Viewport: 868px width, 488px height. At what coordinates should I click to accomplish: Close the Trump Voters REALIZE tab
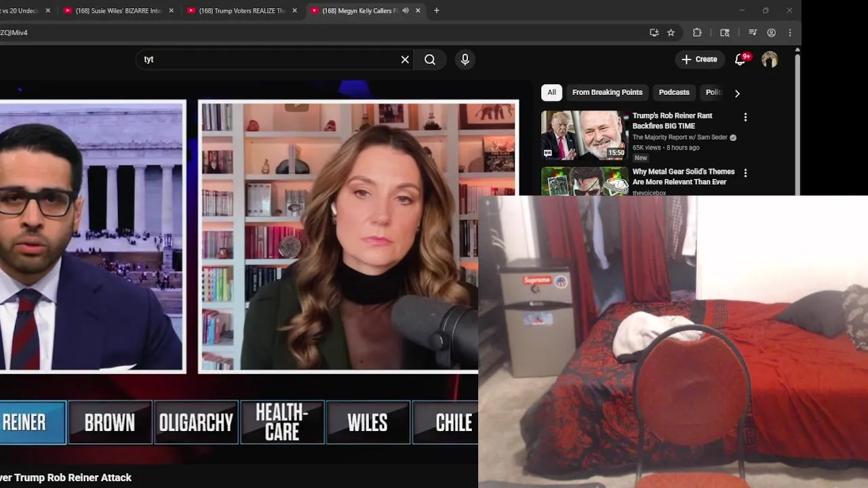tap(294, 11)
